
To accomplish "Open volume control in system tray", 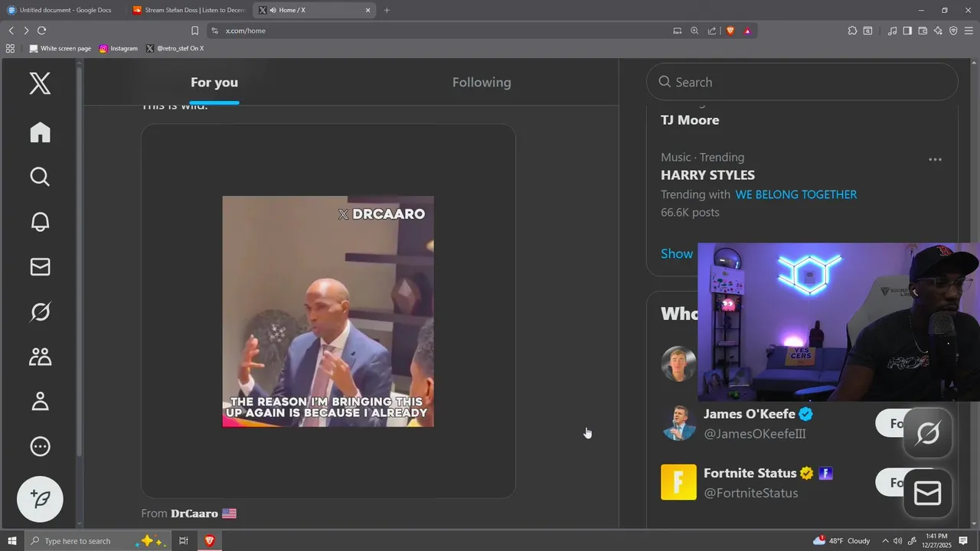I will (x=898, y=541).
